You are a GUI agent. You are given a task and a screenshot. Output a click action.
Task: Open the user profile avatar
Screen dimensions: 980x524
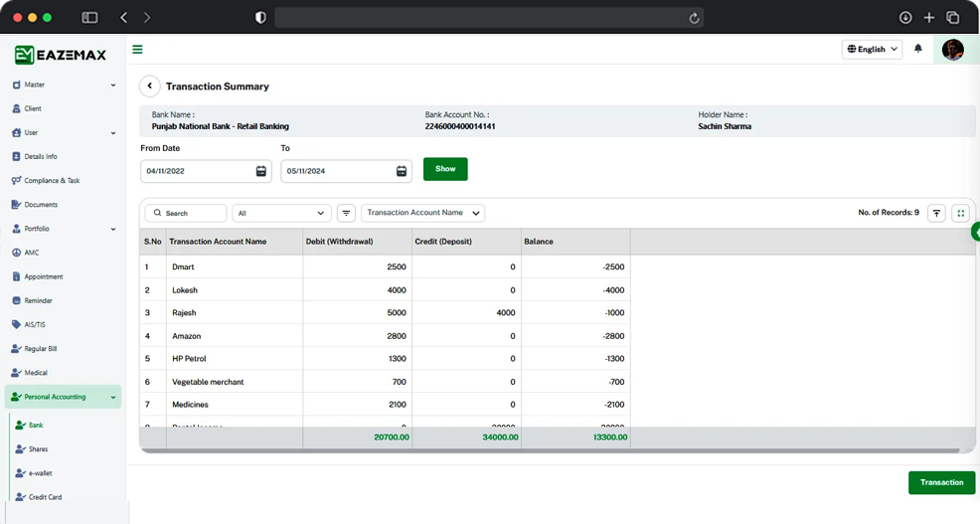pyautogui.click(x=952, y=50)
